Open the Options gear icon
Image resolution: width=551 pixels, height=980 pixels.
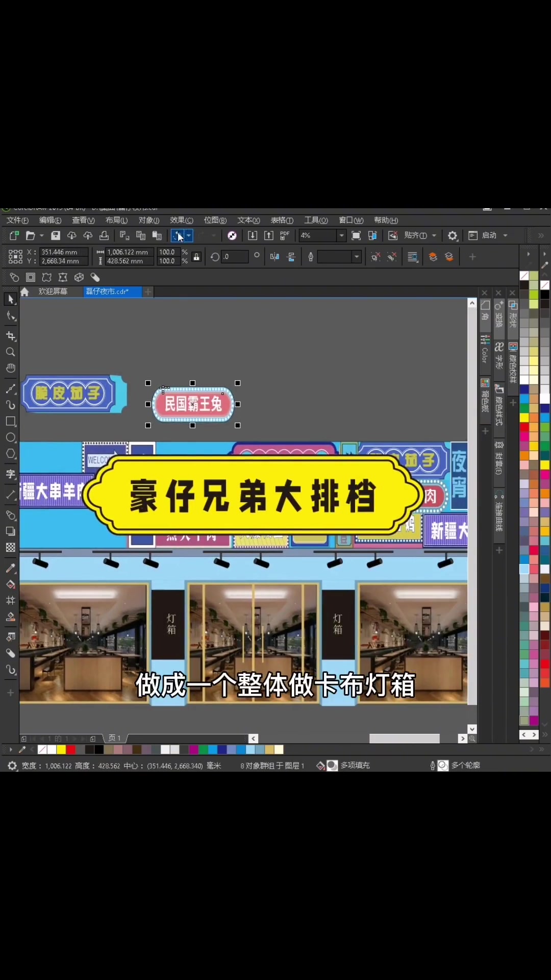tap(453, 235)
